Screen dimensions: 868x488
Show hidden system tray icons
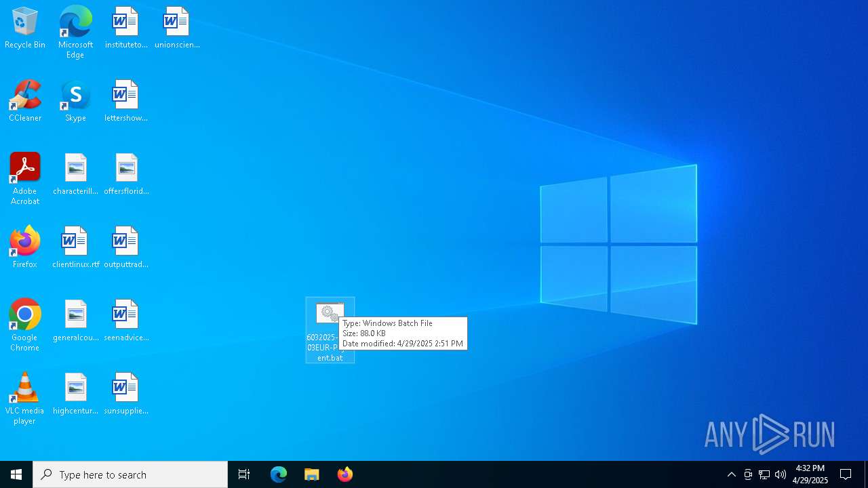(731, 474)
